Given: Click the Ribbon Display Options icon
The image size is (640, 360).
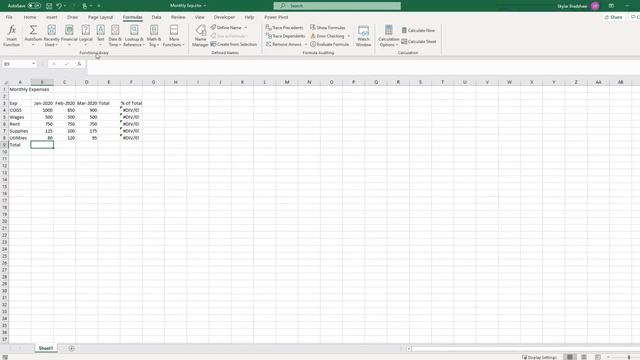Looking at the screenshot, I should (611, 6).
